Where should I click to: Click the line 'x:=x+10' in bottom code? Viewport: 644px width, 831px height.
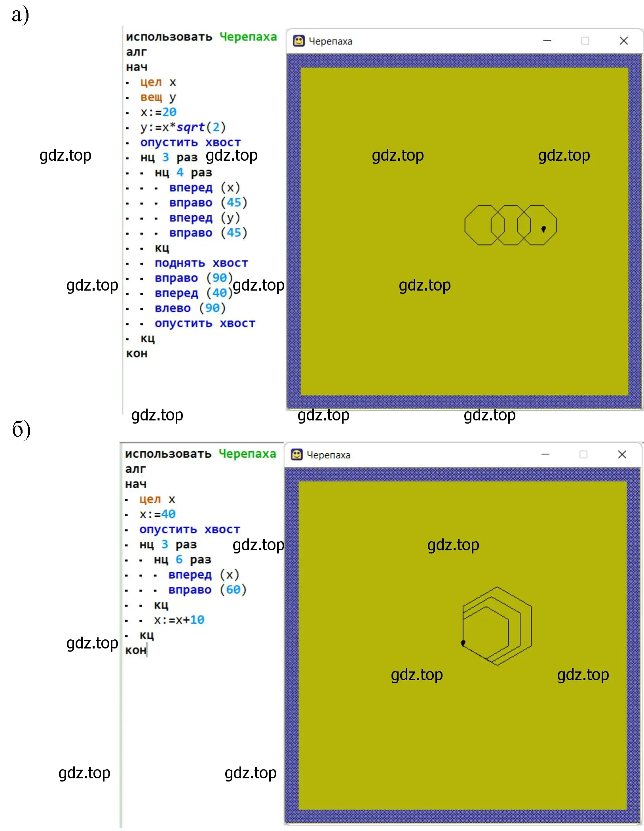click(x=179, y=620)
